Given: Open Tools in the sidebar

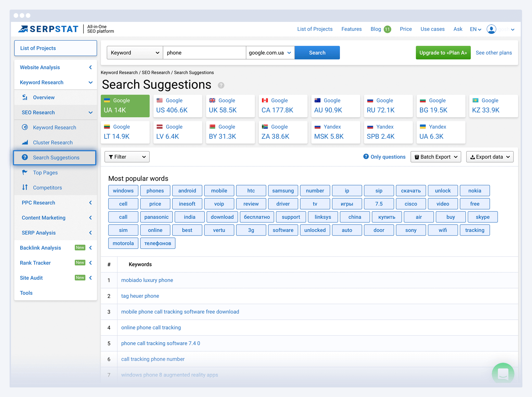Looking at the screenshot, I should [26, 293].
